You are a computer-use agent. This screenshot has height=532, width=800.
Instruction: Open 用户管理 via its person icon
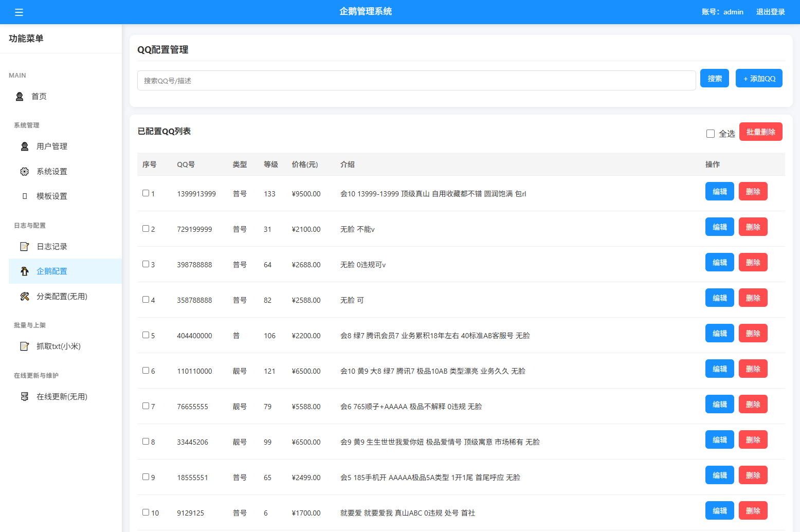point(24,146)
